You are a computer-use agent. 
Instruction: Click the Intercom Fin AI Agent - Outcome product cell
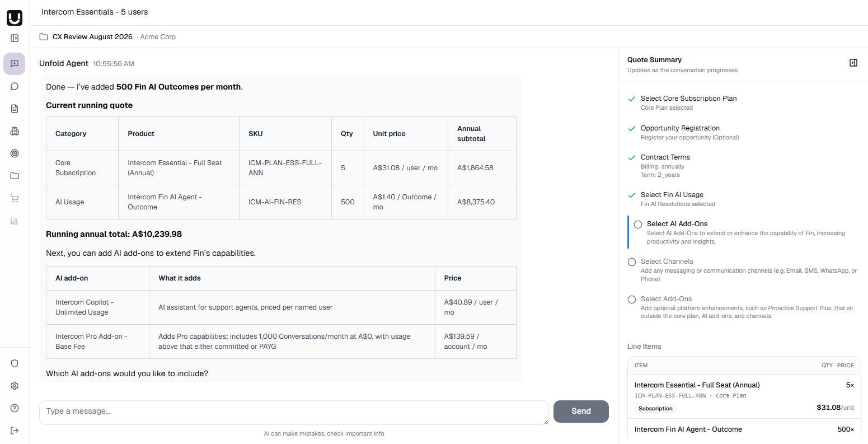click(179, 202)
